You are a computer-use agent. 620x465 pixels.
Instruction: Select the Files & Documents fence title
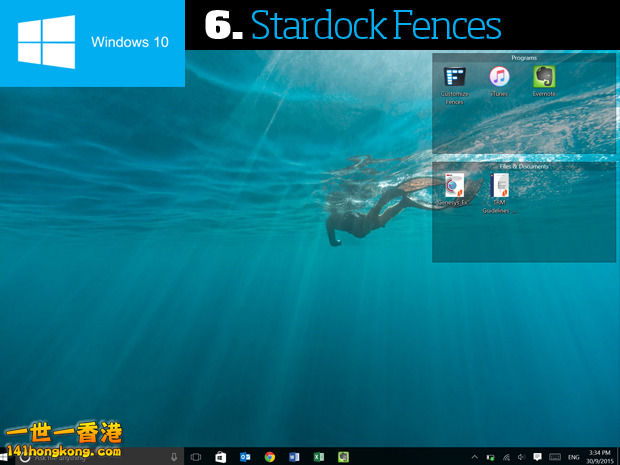523,166
